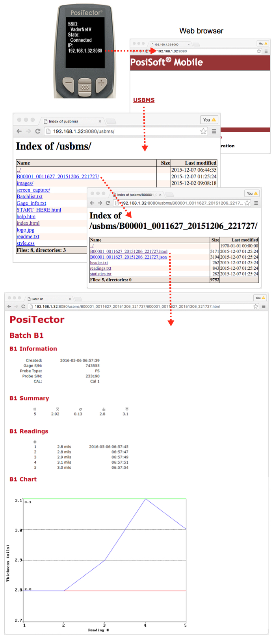Open the logo.jpg link
The width and height of the screenshot is (273, 644).
pos(26,230)
